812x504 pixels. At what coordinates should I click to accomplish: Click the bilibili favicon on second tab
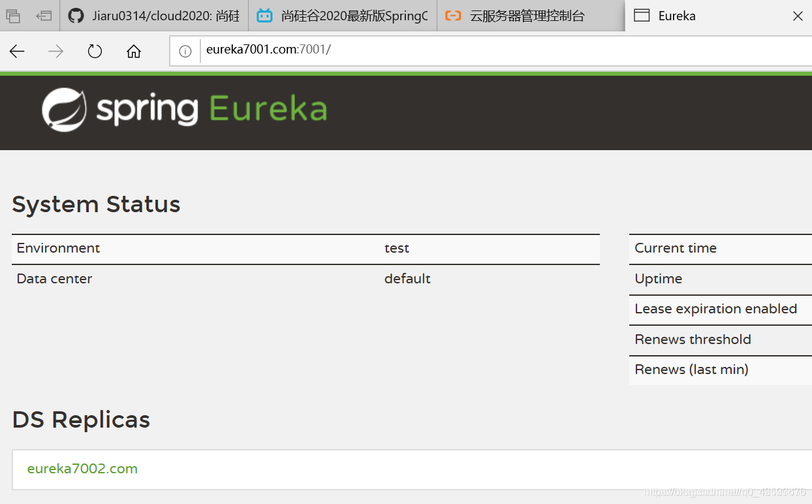tap(264, 16)
